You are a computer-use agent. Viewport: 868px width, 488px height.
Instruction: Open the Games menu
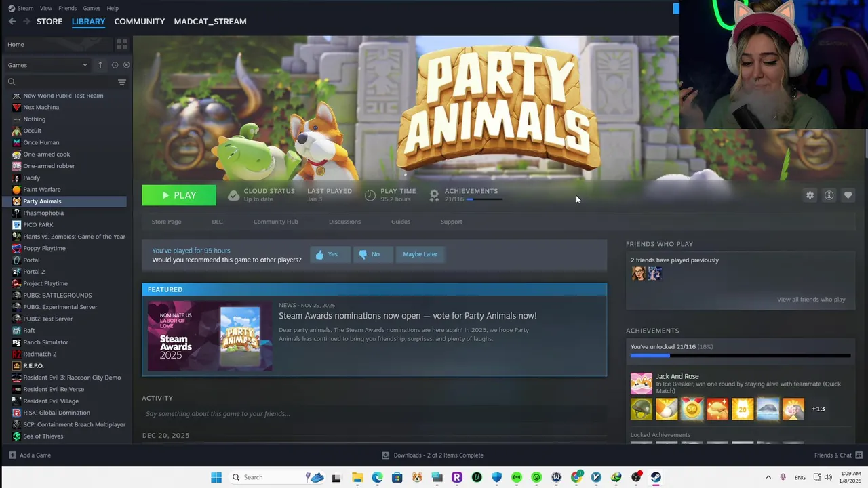(92, 8)
